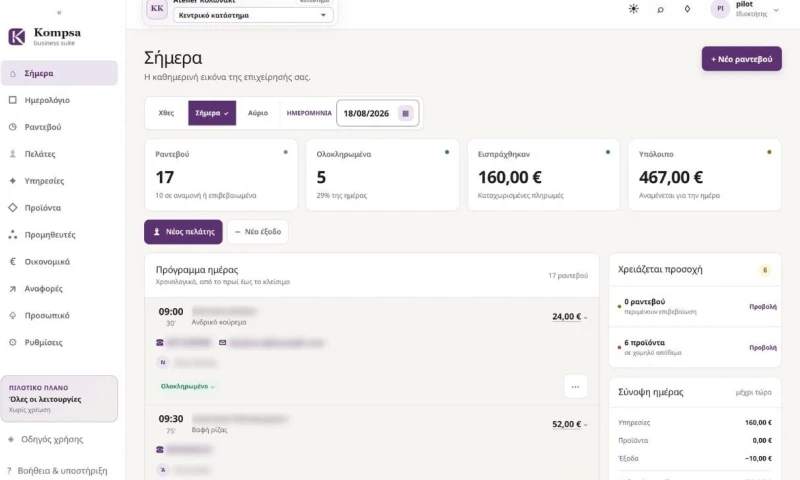Image resolution: width=800 pixels, height=480 pixels.
Task: Click the phone icon of 09:30 appointment
Action: tap(160, 450)
